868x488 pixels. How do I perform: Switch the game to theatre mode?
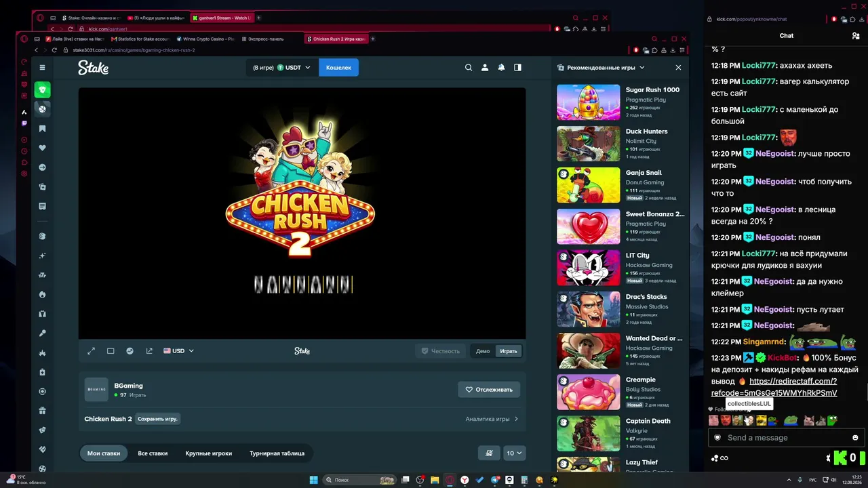click(x=111, y=351)
